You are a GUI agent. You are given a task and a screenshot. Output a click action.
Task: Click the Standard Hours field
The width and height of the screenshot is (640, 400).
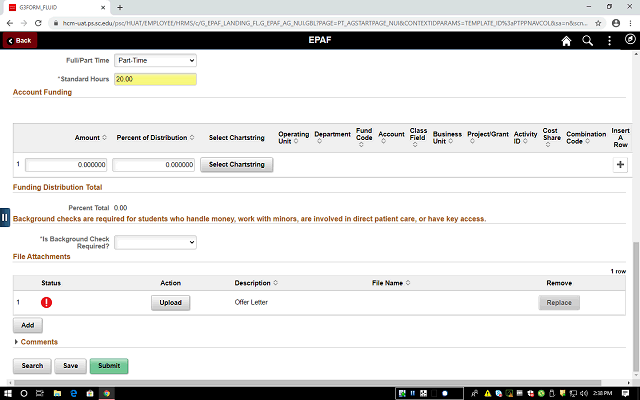coord(155,79)
